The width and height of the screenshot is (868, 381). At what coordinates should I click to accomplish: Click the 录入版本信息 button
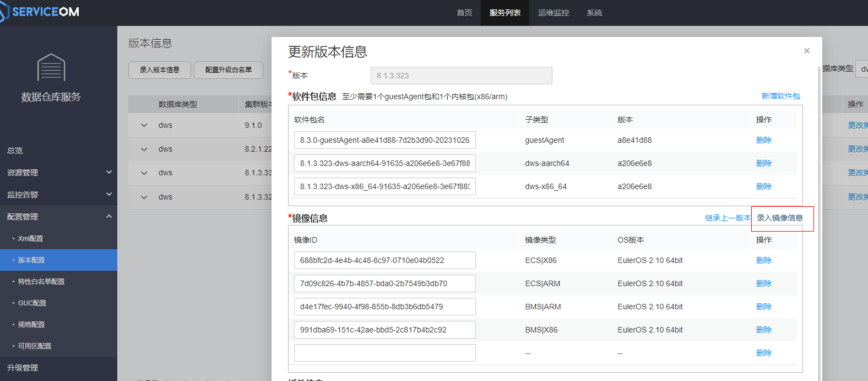[x=160, y=70]
